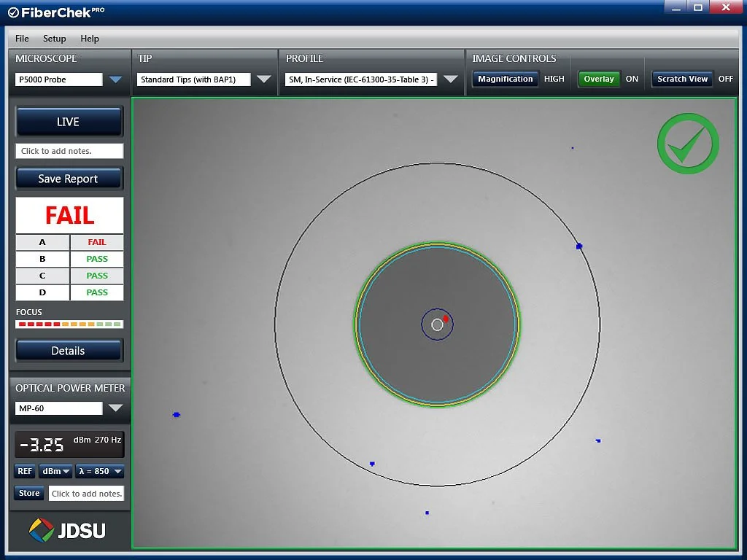Expand the MP-60 power meter dropdown arrow
Image resolution: width=747 pixels, height=560 pixels.
[115, 408]
